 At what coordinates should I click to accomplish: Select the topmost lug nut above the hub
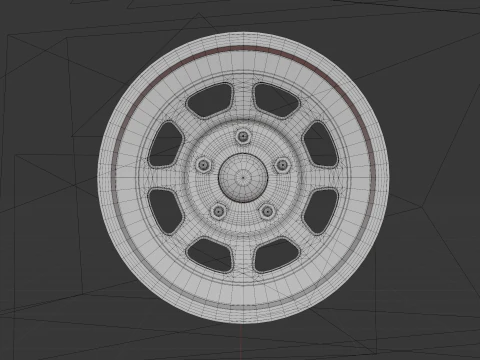pyautogui.click(x=243, y=136)
